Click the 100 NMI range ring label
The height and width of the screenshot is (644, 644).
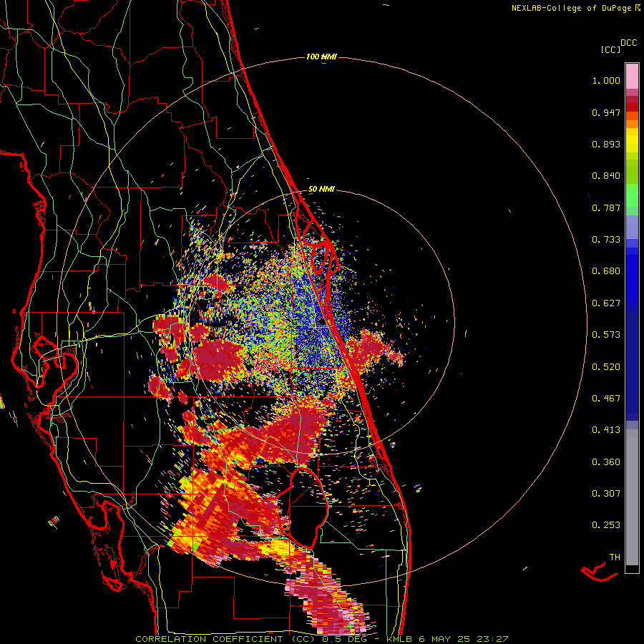click(x=321, y=57)
